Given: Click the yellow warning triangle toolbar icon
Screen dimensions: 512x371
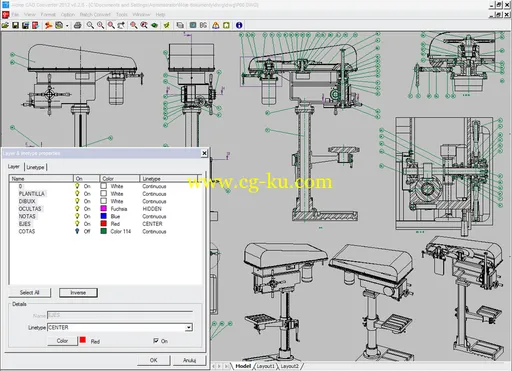Looking at the screenshot, I should pyautogui.click(x=216, y=25).
